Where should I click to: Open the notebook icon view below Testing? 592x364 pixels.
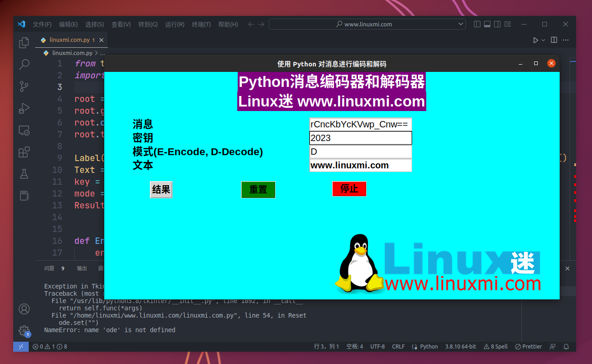click(24, 196)
